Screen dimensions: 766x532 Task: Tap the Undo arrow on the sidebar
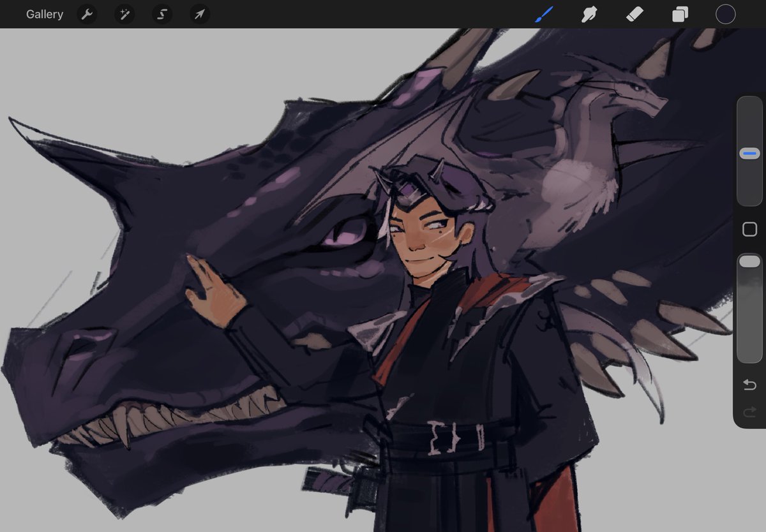749,385
